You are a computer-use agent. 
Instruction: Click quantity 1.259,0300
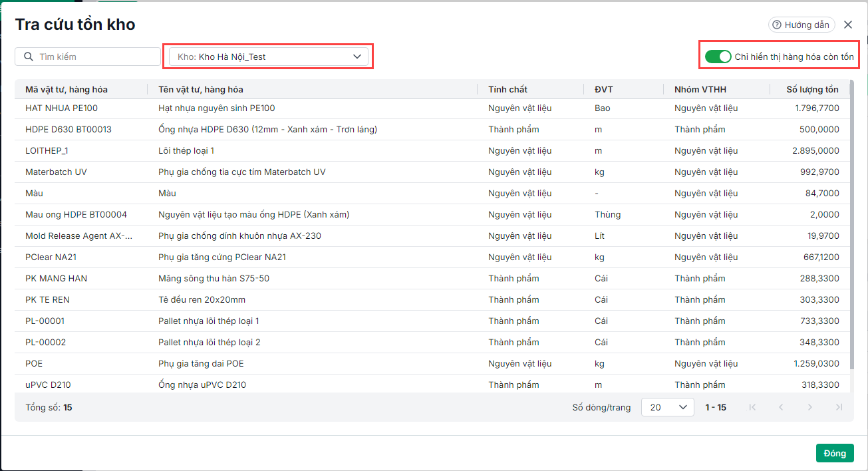pyautogui.click(x=816, y=363)
